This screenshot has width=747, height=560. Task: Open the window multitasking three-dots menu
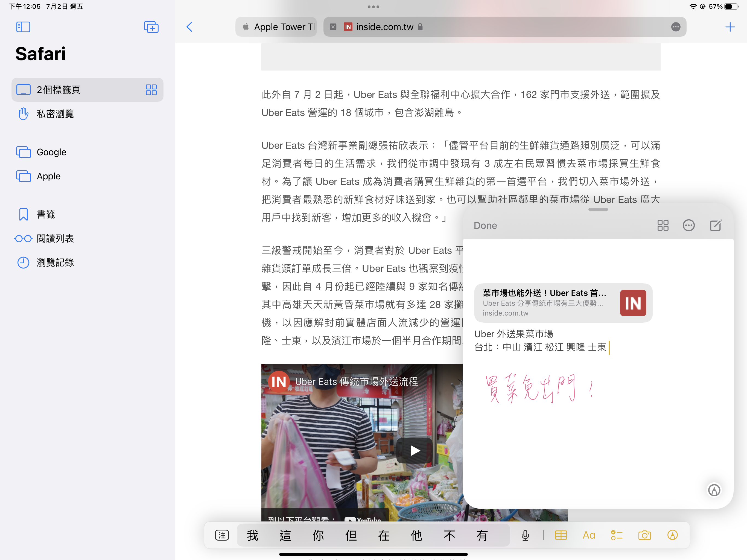tap(373, 7)
